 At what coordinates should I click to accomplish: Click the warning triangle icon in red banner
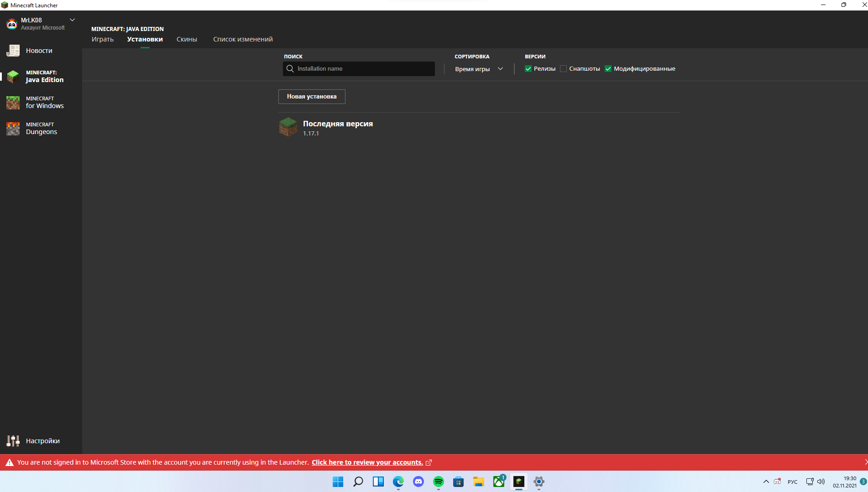[10, 462]
